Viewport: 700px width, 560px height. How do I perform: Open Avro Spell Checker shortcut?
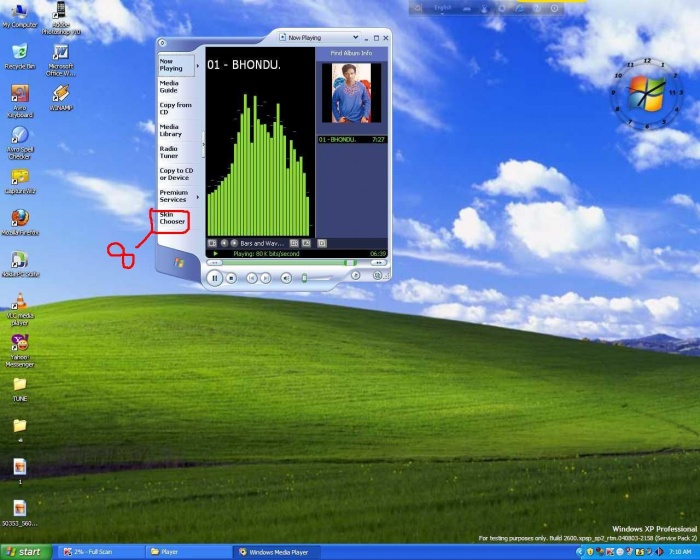(x=20, y=143)
